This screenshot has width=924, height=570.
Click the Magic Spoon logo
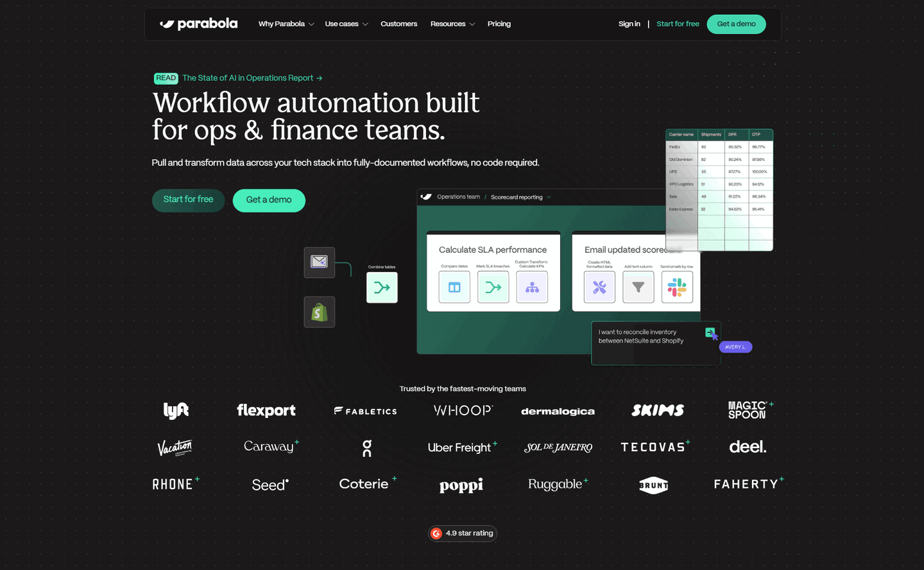click(750, 410)
